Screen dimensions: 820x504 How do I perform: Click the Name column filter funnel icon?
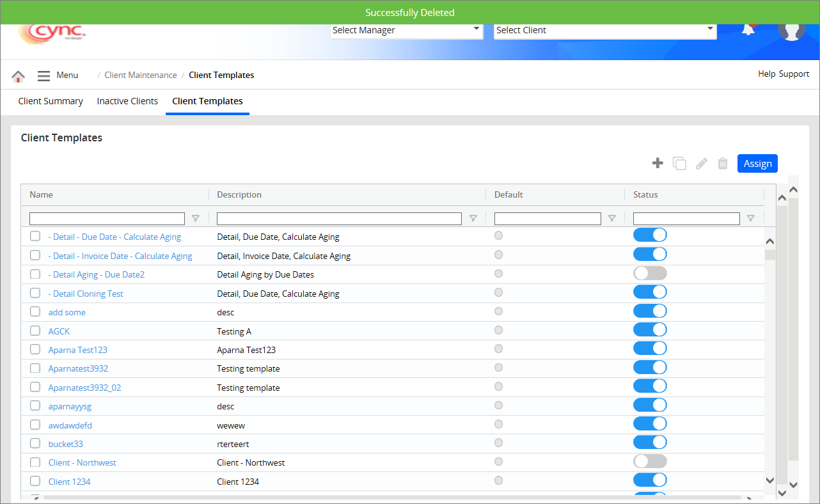tap(196, 219)
